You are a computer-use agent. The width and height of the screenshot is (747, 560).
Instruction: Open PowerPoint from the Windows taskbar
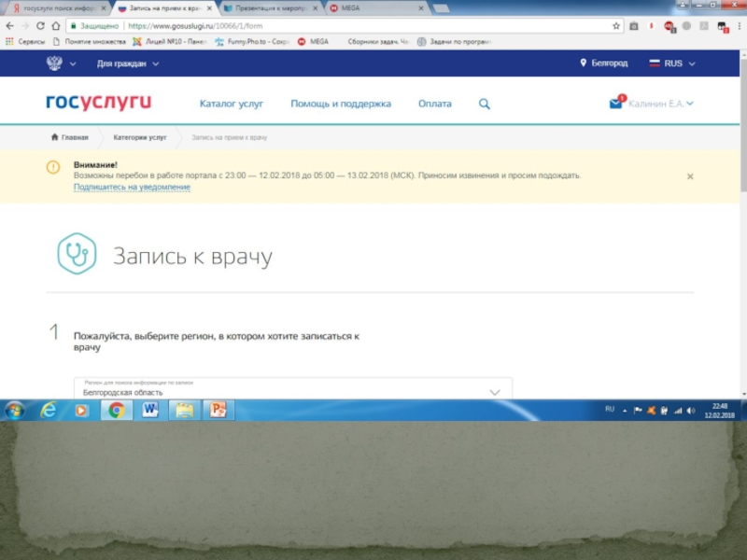(218, 411)
